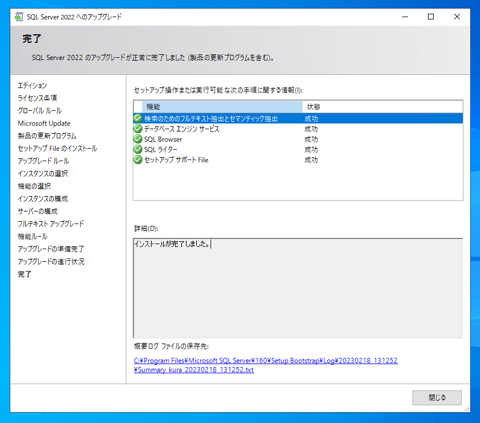Click the フルテキスト アップグレード step
The height and width of the screenshot is (423, 480).
(x=51, y=224)
